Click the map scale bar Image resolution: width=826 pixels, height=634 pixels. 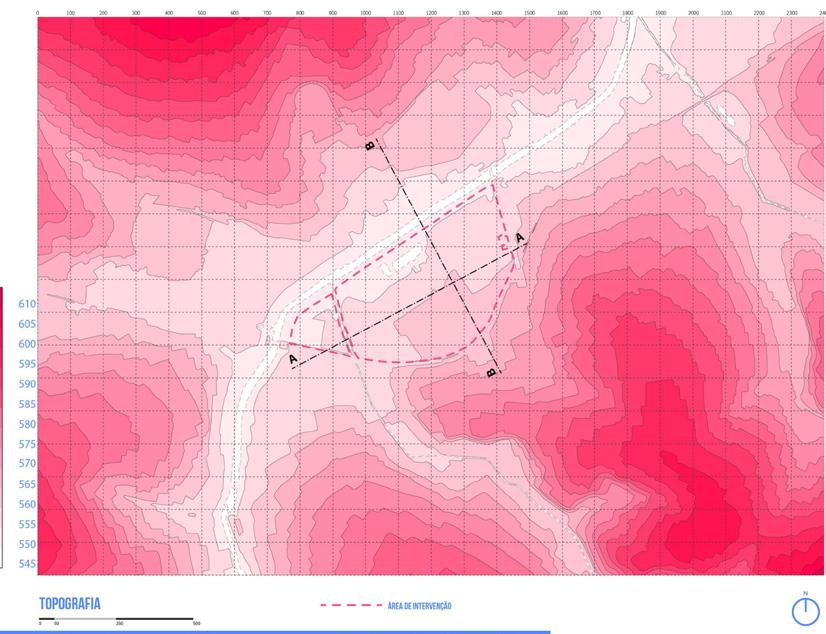tap(116, 619)
